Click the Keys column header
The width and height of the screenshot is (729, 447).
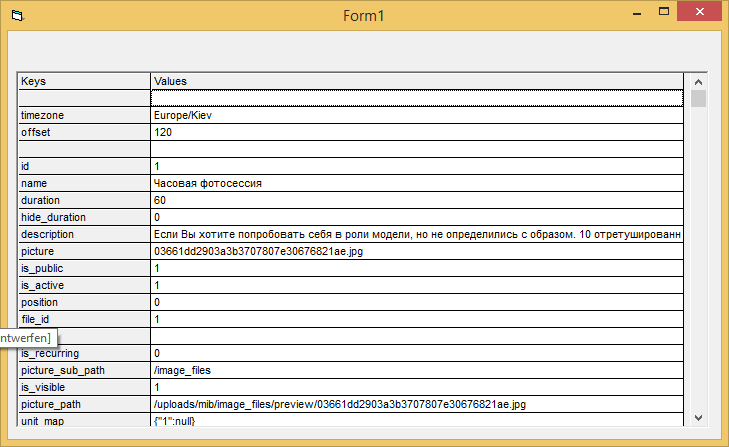(x=84, y=81)
